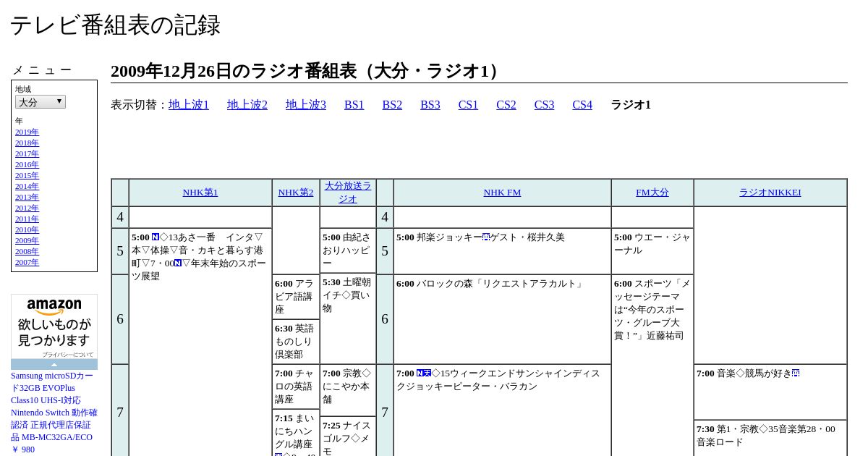Screen dimensions: 868x456
Task: Click the 再 rerun icon in 音楽◇競馬が好き listing
Action: pos(796,373)
